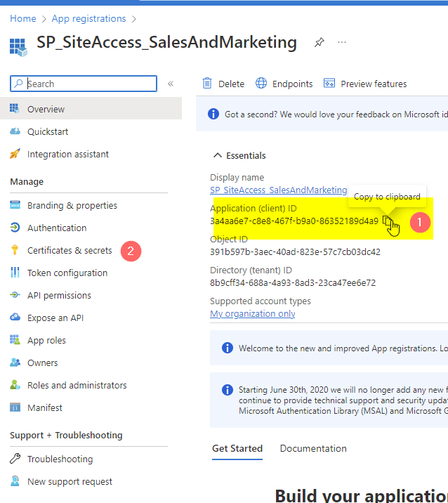
Task: Collapse the sidebar with the double chevron
Action: (170, 84)
